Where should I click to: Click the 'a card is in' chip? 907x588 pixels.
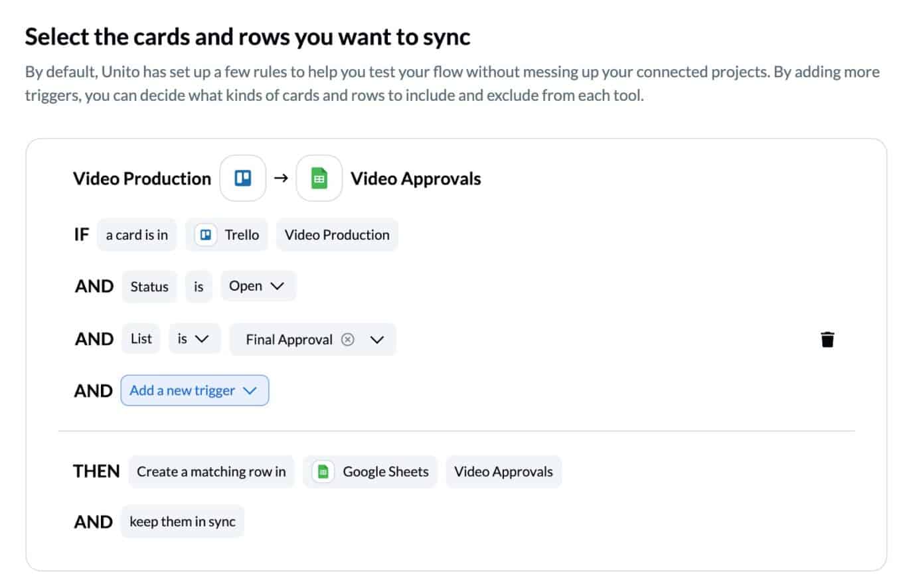coord(137,235)
